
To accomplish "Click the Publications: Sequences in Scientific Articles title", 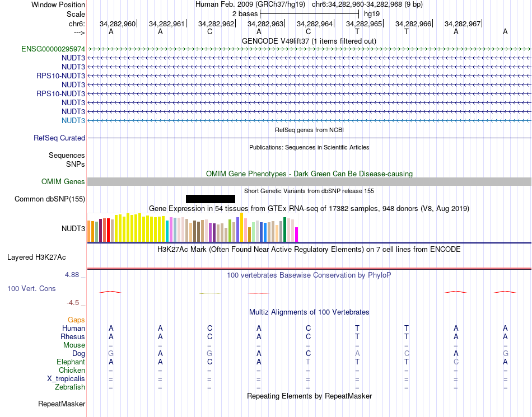I will point(309,147).
